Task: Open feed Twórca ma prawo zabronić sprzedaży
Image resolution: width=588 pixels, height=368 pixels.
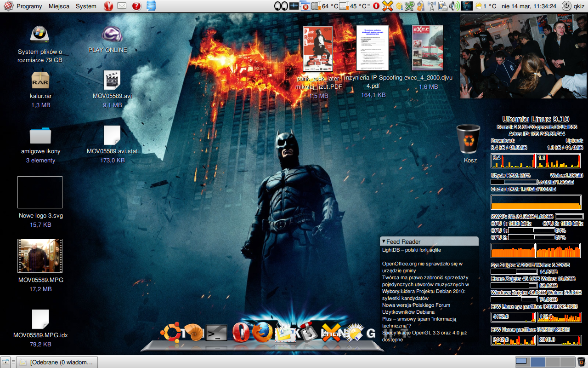Action: pyautogui.click(x=425, y=281)
